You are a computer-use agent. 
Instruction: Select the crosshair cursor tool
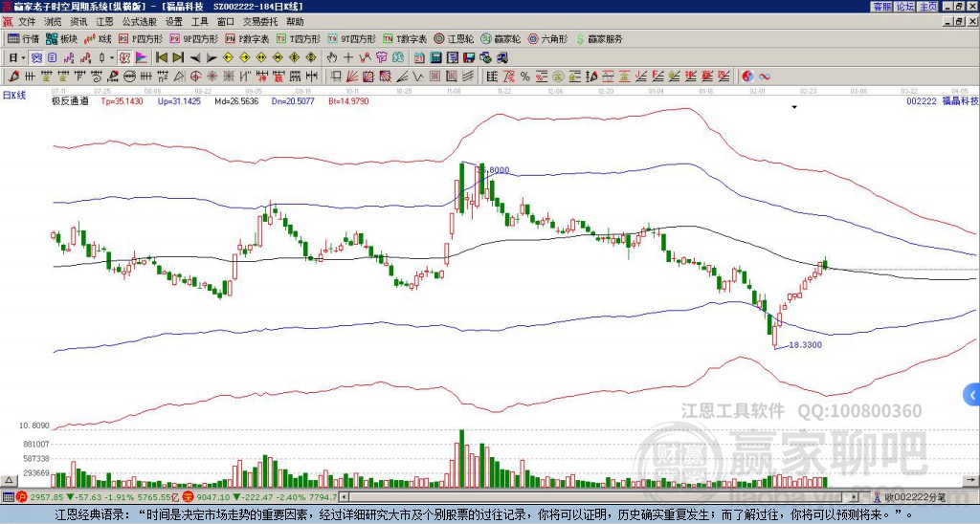[348, 58]
